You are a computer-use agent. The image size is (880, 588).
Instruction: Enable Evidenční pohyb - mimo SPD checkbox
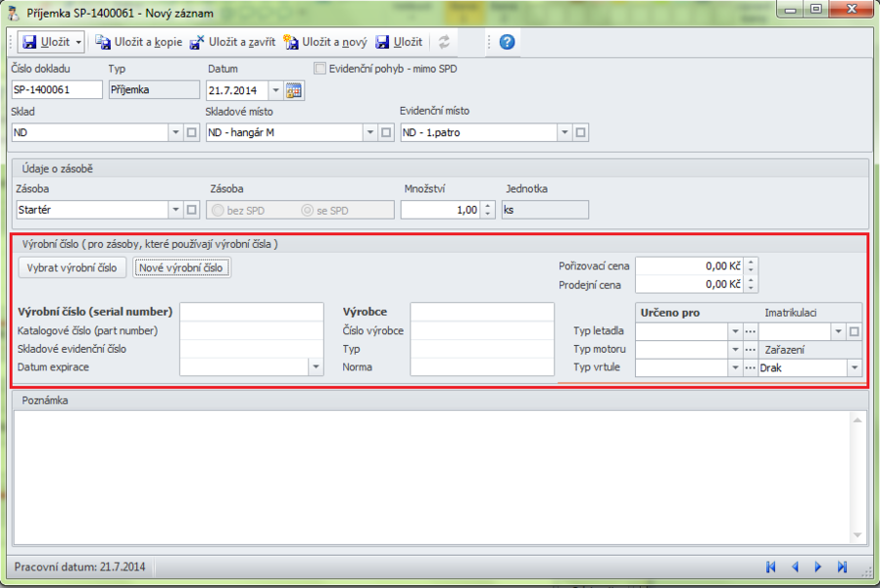tap(320, 70)
